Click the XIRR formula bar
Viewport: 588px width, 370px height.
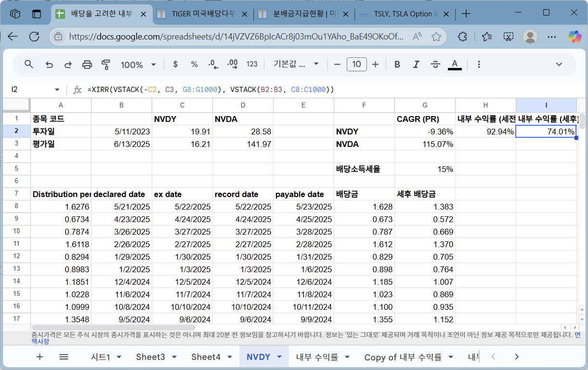332,90
